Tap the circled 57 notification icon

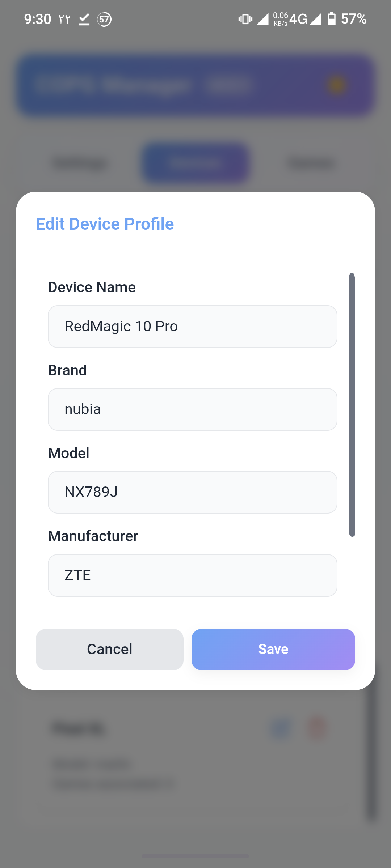(x=104, y=19)
